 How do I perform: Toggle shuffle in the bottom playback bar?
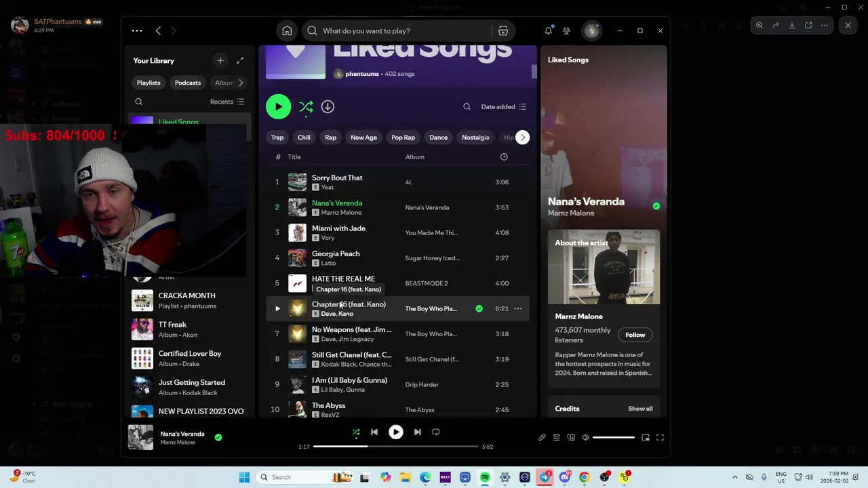[x=355, y=432]
